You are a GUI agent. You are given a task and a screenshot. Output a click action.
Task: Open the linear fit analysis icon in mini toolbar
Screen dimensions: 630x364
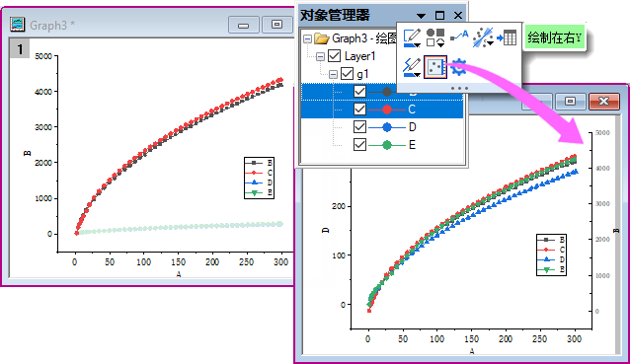tap(483, 37)
